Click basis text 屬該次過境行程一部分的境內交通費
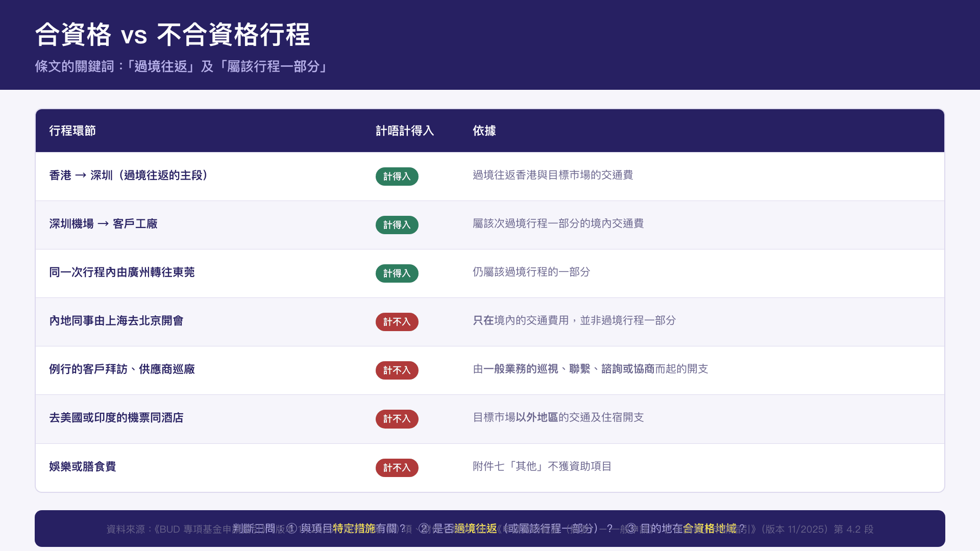The image size is (980, 551). point(558,223)
